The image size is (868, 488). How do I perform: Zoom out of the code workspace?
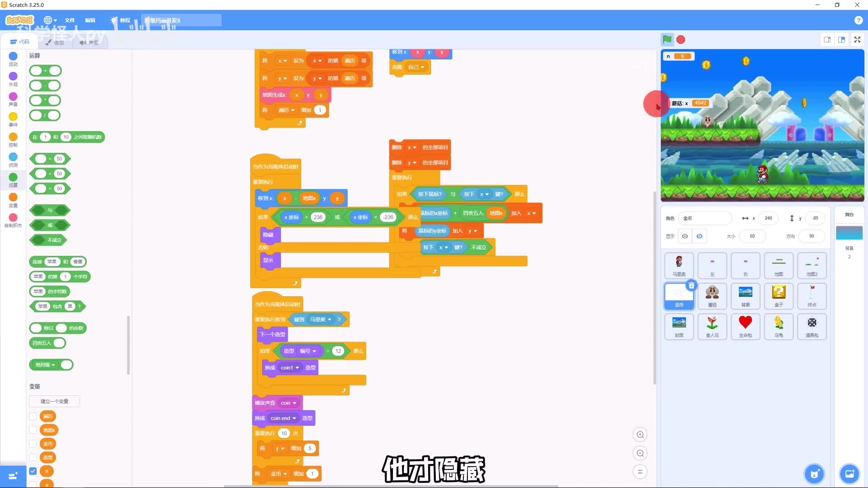click(640, 453)
